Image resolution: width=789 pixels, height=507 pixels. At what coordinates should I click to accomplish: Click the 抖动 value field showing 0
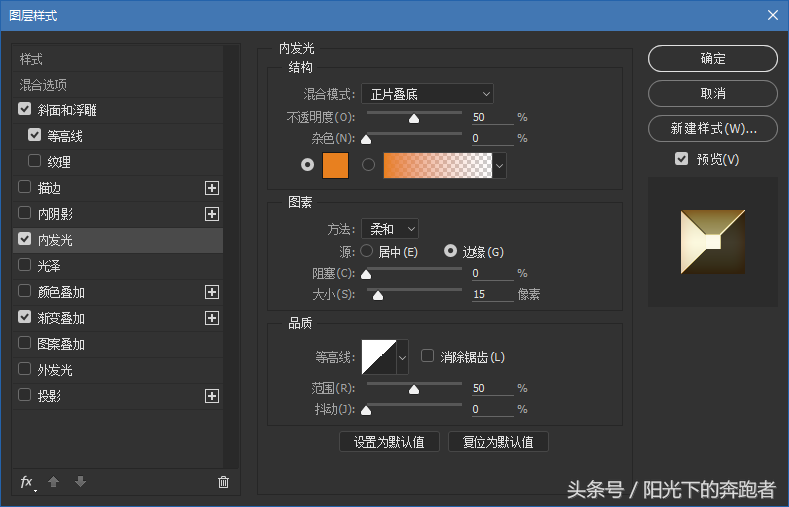click(x=492, y=409)
